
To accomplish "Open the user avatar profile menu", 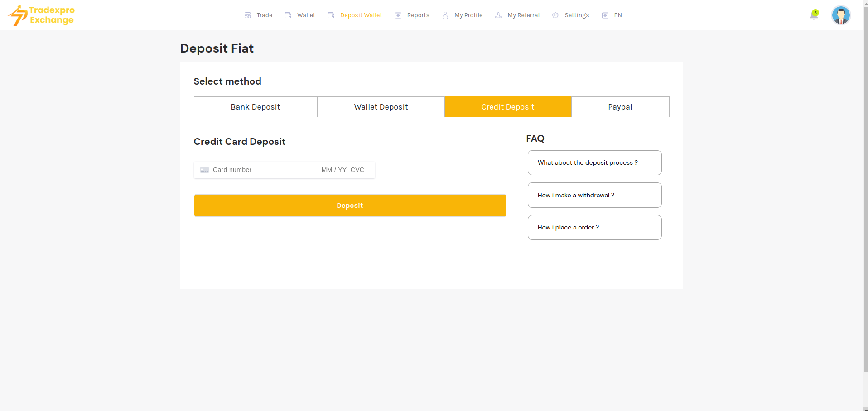I will coord(840,15).
